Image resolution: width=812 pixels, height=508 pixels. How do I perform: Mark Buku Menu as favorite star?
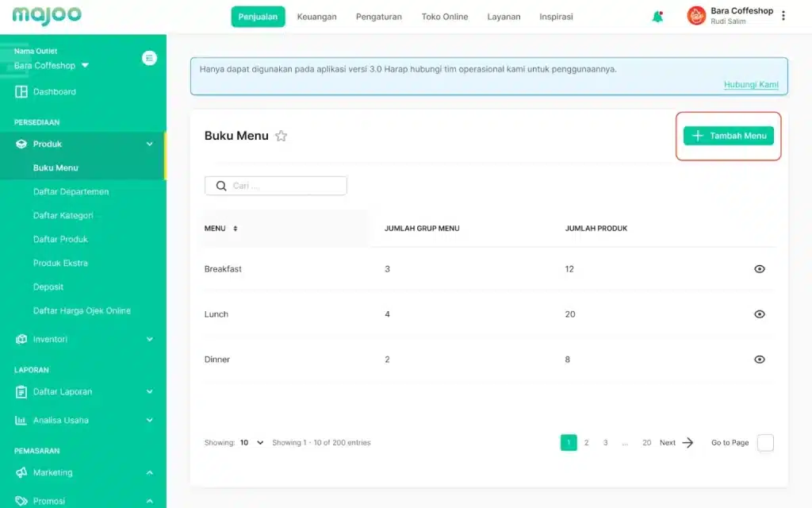point(282,136)
